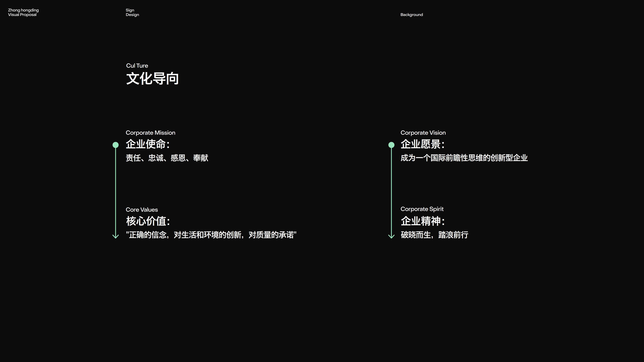Click the 文化导向 heading
The height and width of the screenshot is (362, 644).
(153, 79)
